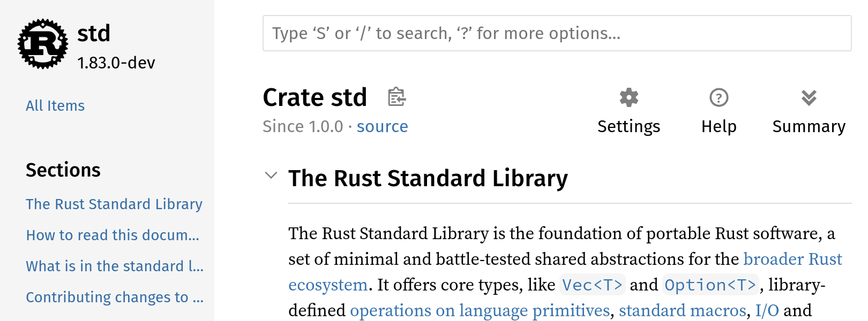Click the Summary double-chevron icon
868x321 pixels.
(809, 97)
